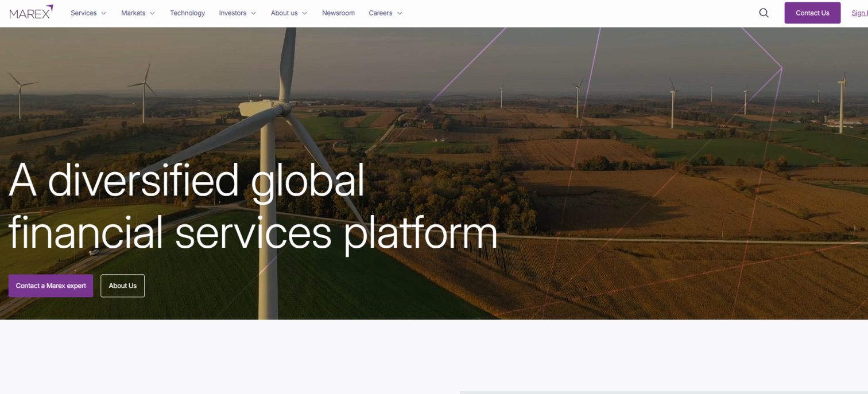The image size is (868, 394).
Task: Open the Investors menu label
Action: point(232,13)
